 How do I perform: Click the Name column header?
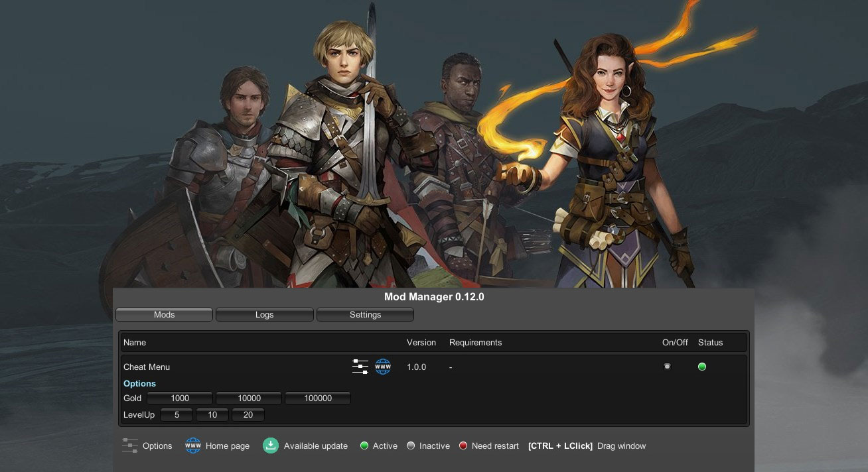coord(134,342)
